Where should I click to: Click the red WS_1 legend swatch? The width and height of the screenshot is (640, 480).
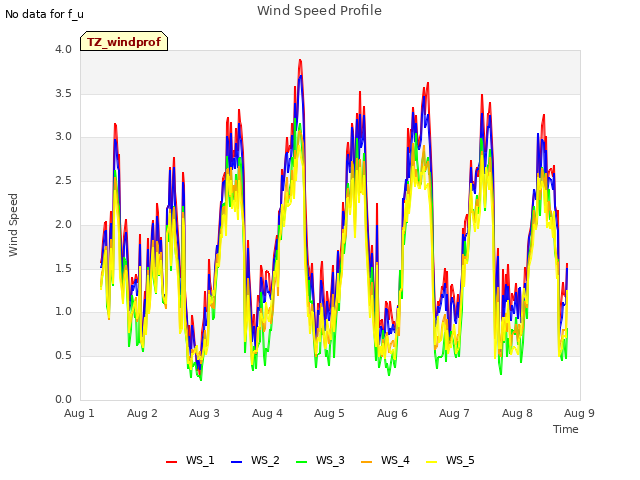tap(171, 462)
